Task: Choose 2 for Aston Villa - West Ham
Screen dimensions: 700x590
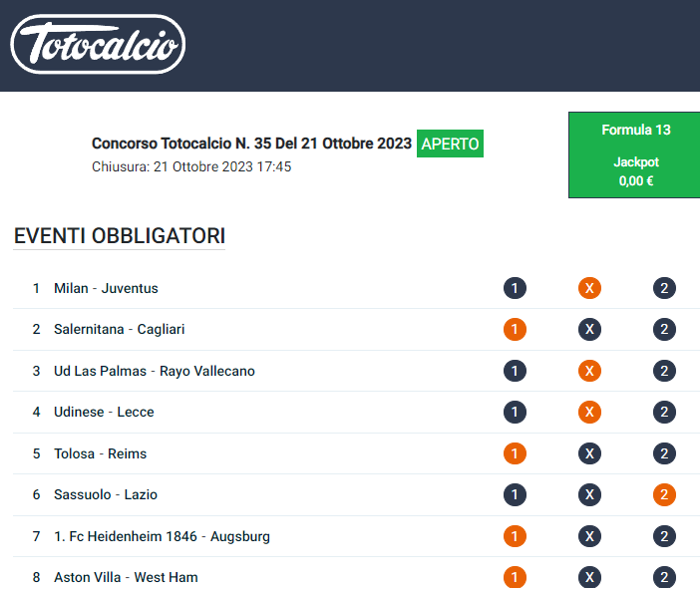Action: pyautogui.click(x=664, y=577)
